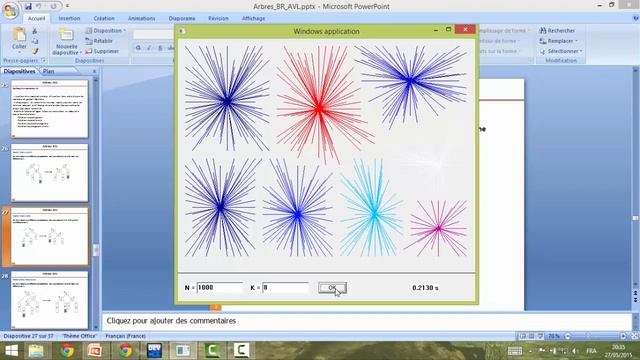640x360 pixels.
Task: Click the zoom in plus button
Action: pyautogui.click(x=623, y=336)
